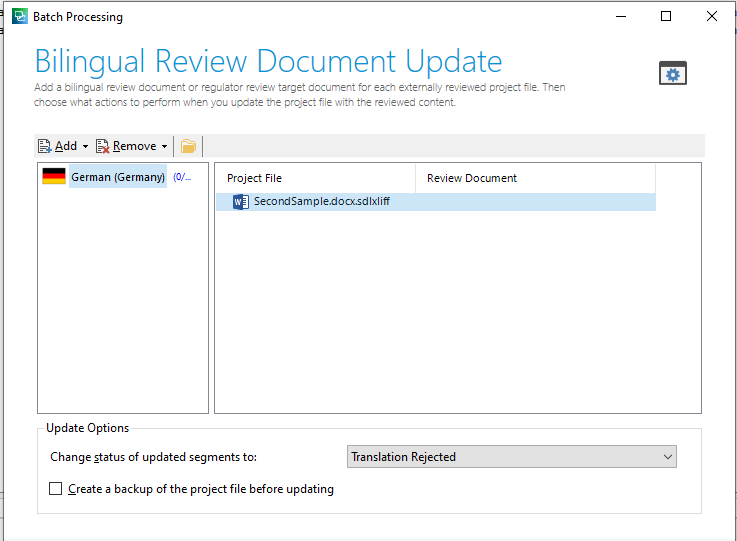This screenshot has height=541, width=737.
Task: Expand the Remove dropdown arrow
Action: tap(164, 147)
